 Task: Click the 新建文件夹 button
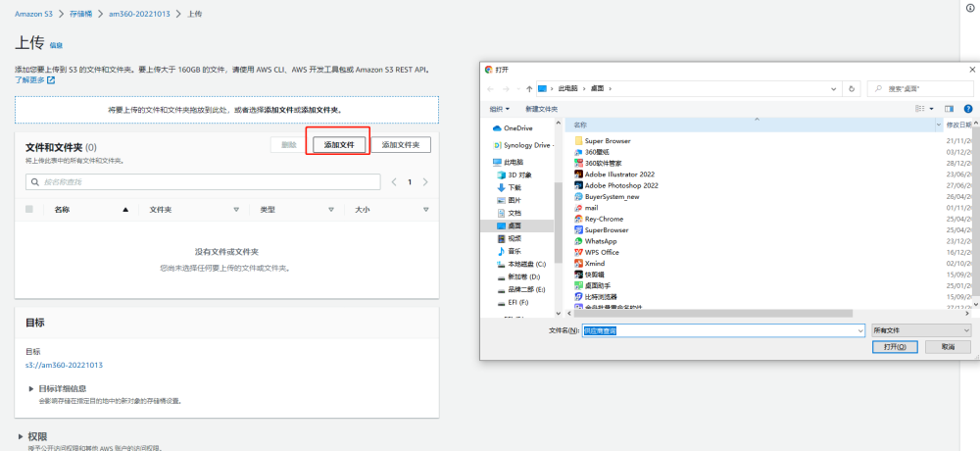pos(541,109)
